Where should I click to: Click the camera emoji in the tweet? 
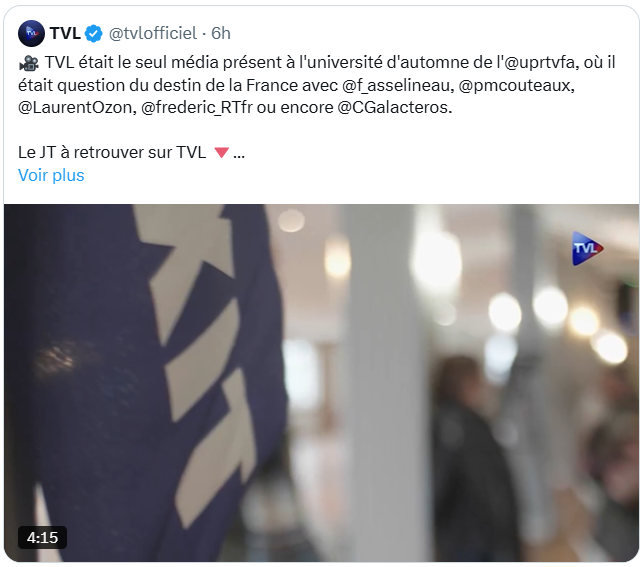29,63
